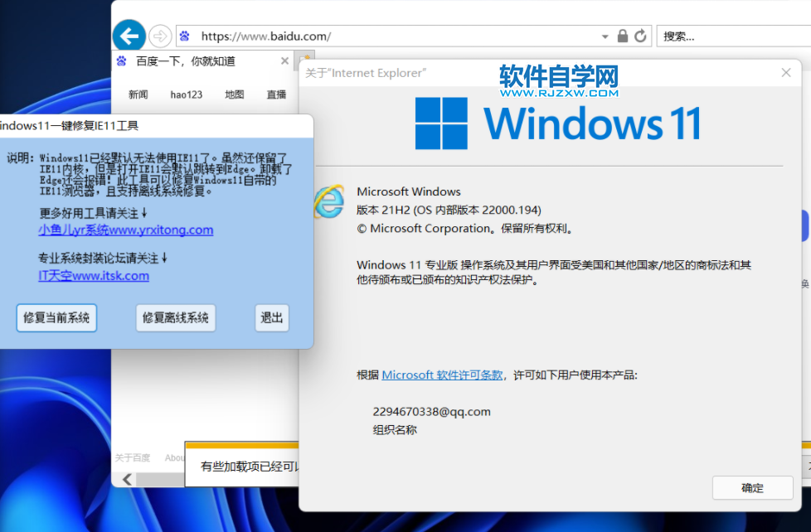Click the Baidu paw favicon in address bar
Viewport: 811px width, 532px height.
click(x=185, y=36)
